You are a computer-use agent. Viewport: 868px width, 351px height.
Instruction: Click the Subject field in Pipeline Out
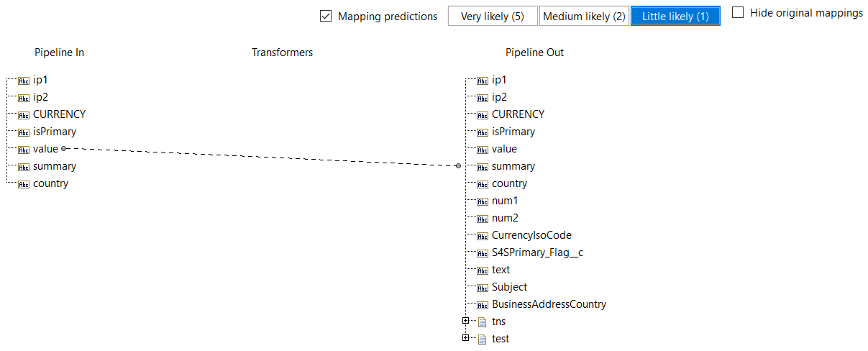pos(509,287)
